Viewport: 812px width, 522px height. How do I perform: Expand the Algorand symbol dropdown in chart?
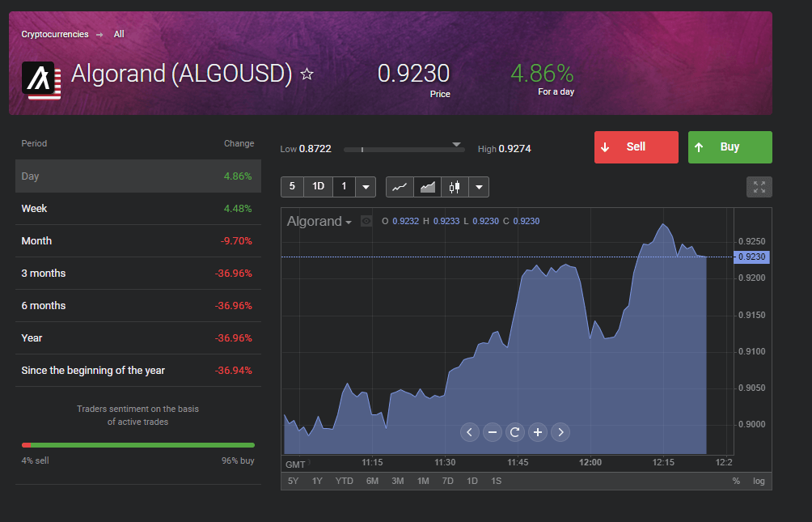pos(349,223)
